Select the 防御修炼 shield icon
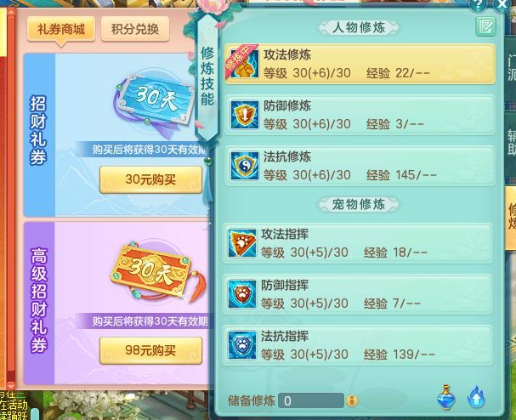Image resolution: width=516 pixels, height=420 pixels. [x=244, y=115]
